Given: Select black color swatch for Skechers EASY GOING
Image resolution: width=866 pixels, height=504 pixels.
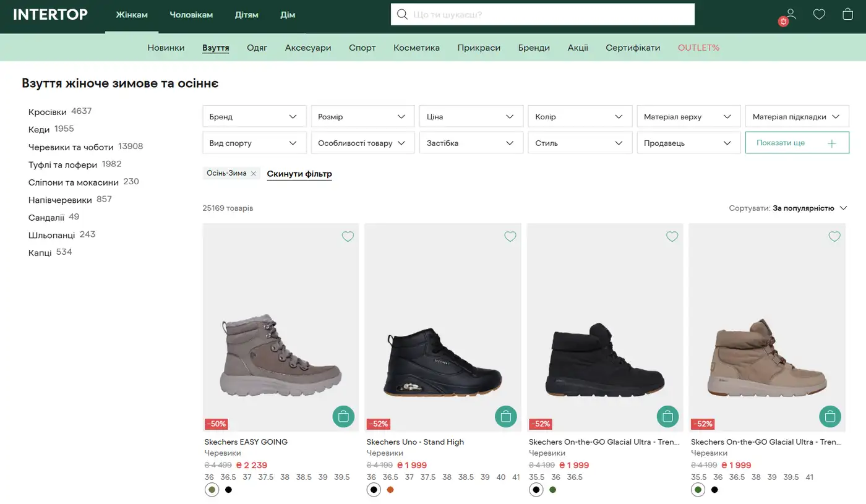Looking at the screenshot, I should pos(228,490).
